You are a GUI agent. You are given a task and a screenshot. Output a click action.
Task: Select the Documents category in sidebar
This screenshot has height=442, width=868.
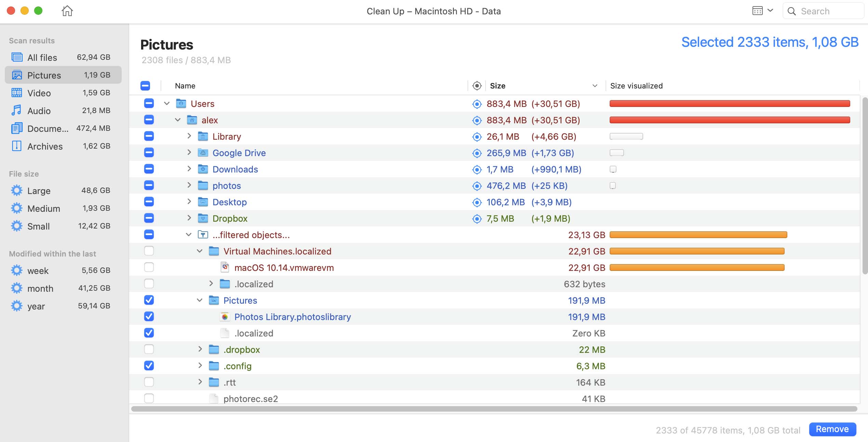[47, 128]
